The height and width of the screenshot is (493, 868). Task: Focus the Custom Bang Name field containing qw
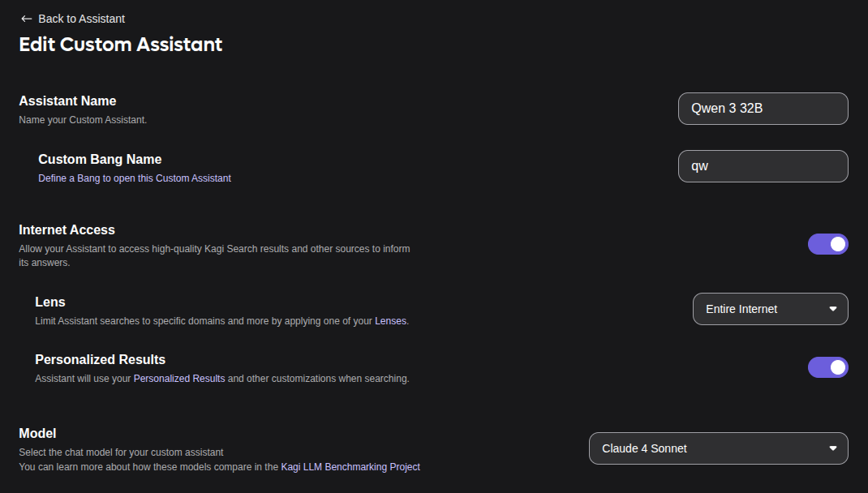pos(763,166)
